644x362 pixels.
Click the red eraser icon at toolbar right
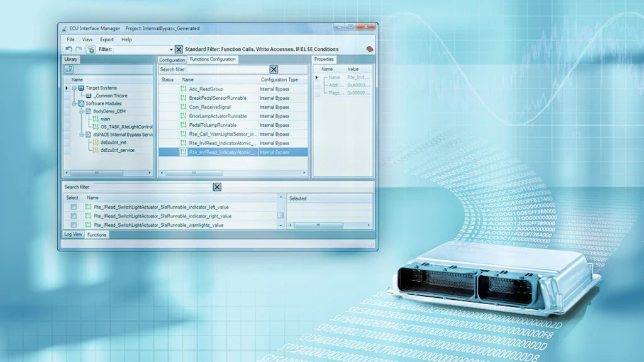pyautogui.click(x=370, y=49)
